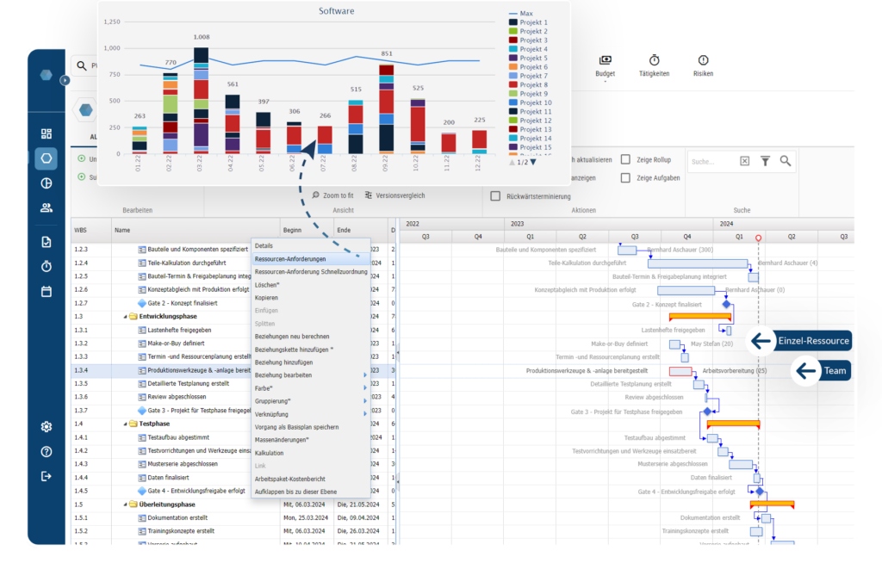Viewport: 882px width, 588px height.
Task: Click the filter funnel icon in search
Action: click(x=765, y=161)
